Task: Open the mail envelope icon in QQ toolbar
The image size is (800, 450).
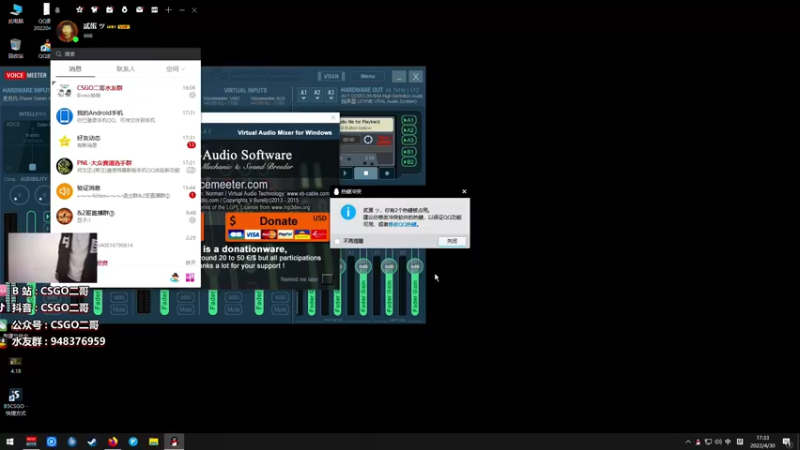Action: (139, 10)
